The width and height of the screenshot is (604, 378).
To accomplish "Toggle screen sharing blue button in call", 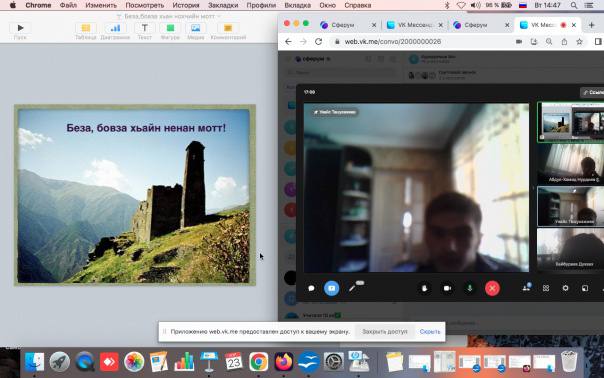I will 331,288.
